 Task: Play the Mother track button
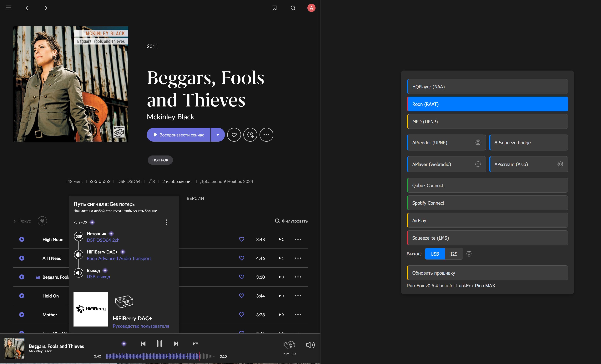tap(22, 315)
